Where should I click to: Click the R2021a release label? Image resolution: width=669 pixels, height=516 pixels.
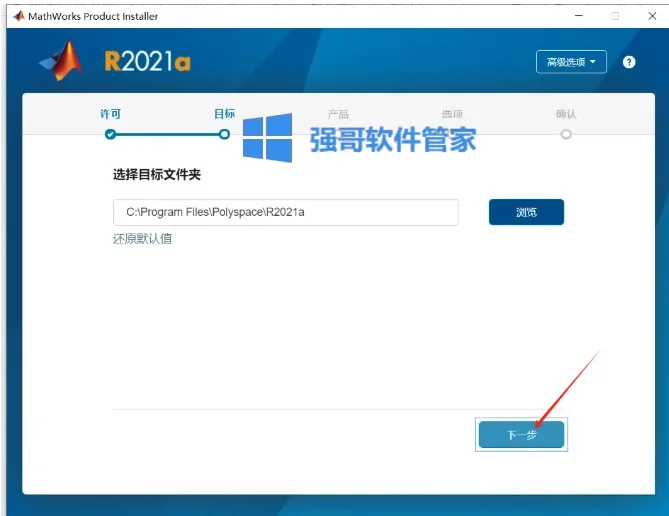point(147,61)
